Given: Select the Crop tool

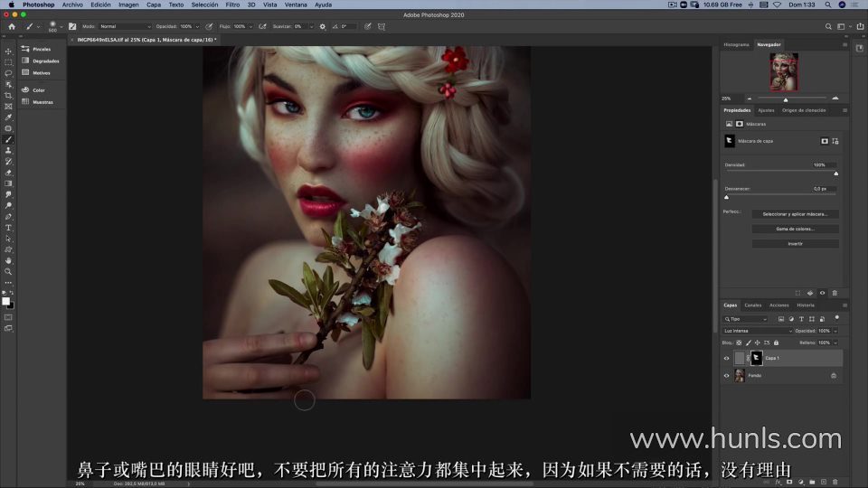Looking at the screenshot, I should coord(8,96).
